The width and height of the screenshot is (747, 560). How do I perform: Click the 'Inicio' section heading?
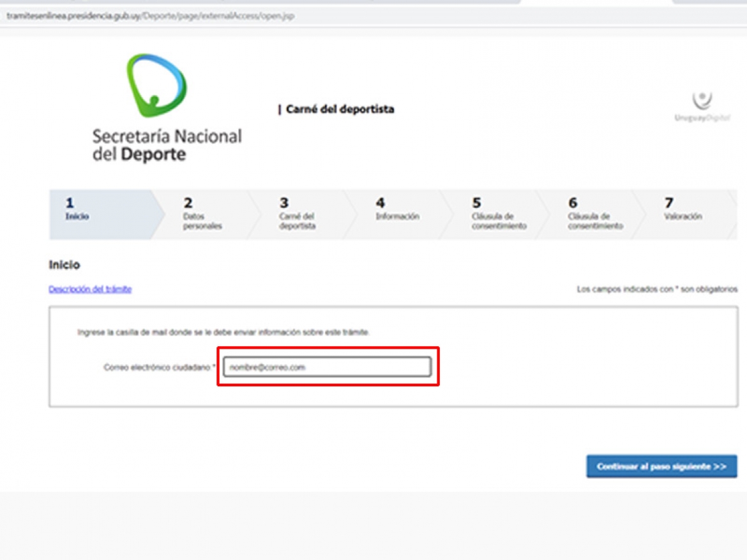point(64,265)
